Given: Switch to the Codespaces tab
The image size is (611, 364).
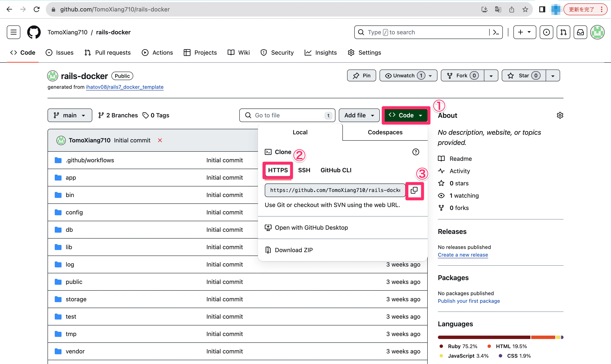Looking at the screenshot, I should coord(385,132).
